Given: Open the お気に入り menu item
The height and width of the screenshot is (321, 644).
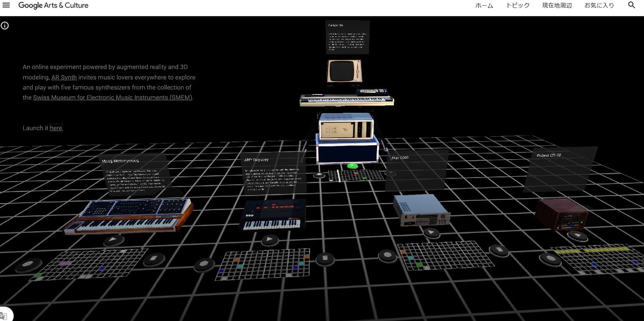Looking at the screenshot, I should click(x=599, y=5).
